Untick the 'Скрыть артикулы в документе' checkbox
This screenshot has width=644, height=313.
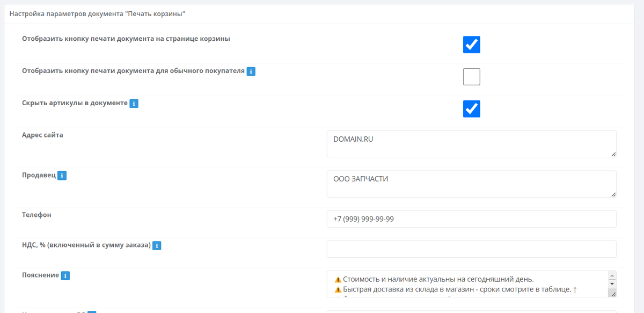pos(472,108)
